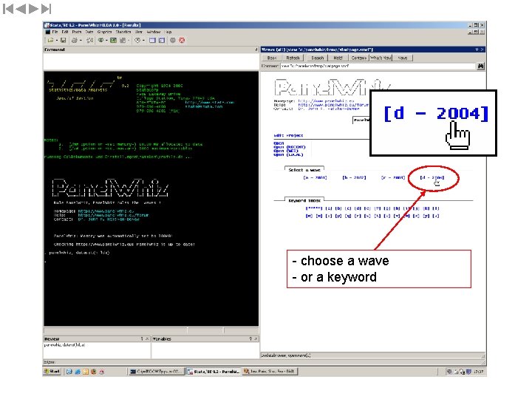Click Open (RECENT) project link
532x399 pixels.
pyautogui.click(x=290, y=147)
